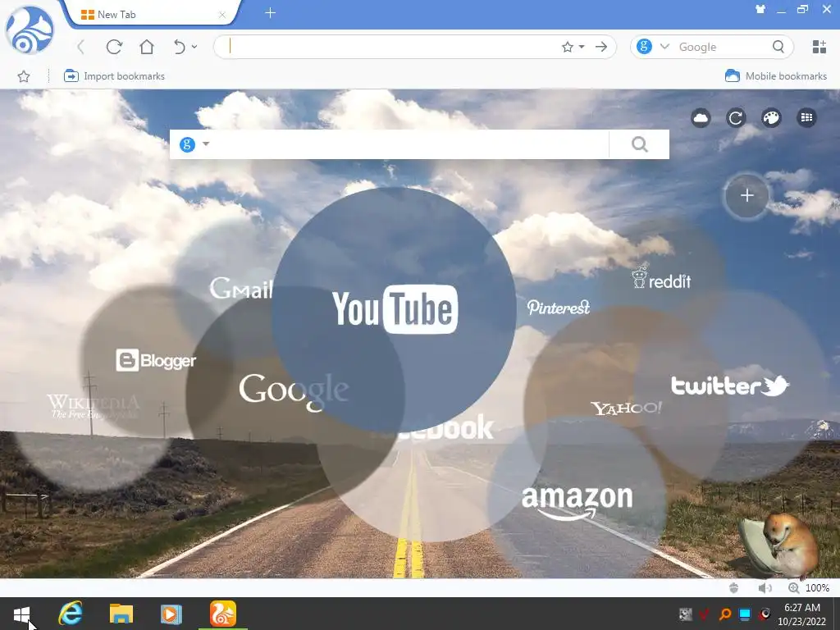
Task: Open the extensions grid icon
Action: (x=819, y=47)
